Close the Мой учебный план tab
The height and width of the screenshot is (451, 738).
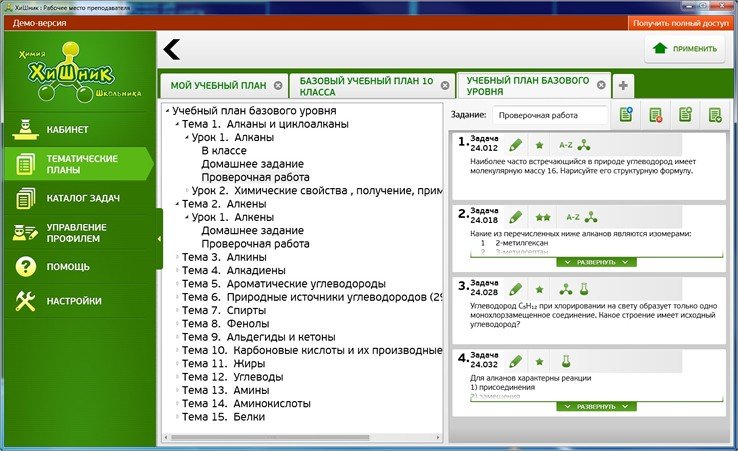pyautogui.click(x=278, y=86)
